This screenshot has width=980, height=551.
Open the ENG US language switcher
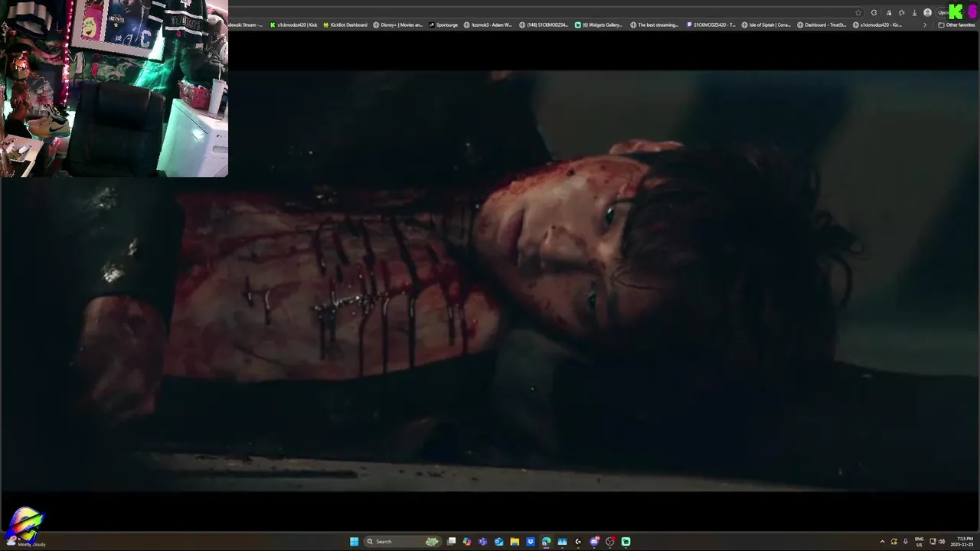(x=919, y=541)
